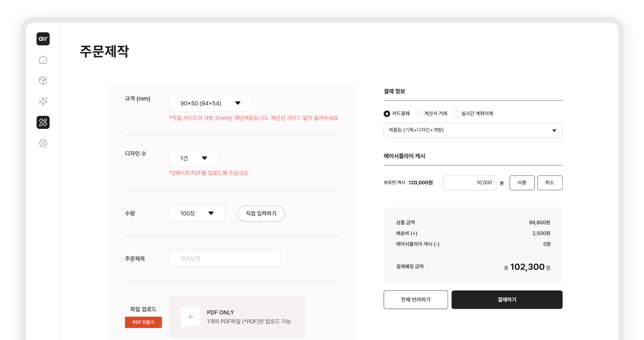Click the 결제 정보 section title

tap(394, 91)
